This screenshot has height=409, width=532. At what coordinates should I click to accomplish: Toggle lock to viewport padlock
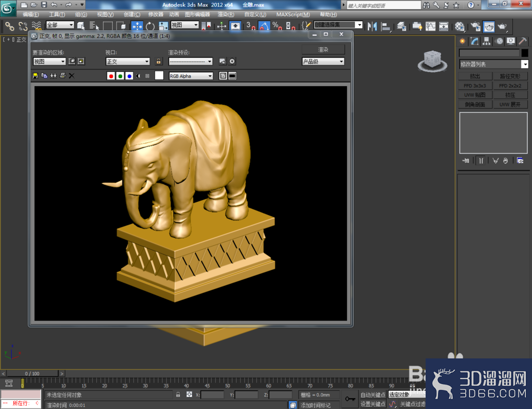pyautogui.click(x=159, y=61)
